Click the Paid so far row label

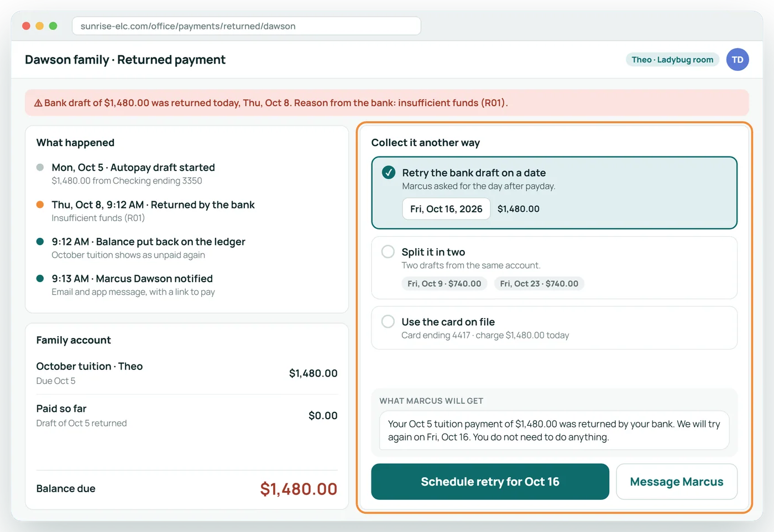click(61, 409)
